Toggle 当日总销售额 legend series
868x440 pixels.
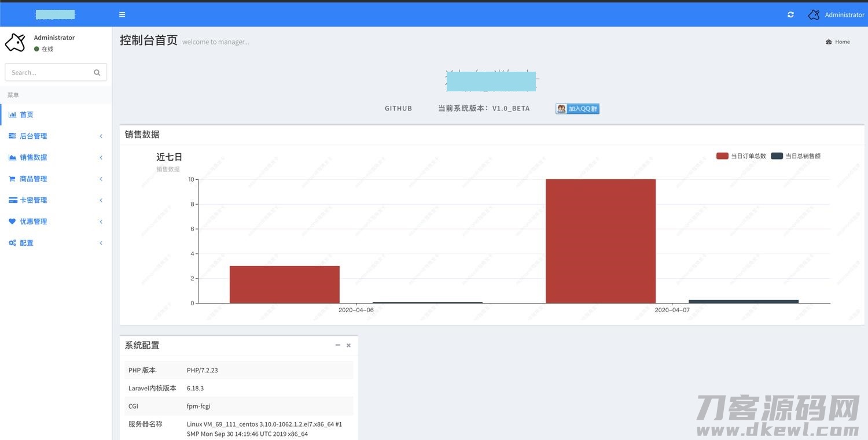796,156
